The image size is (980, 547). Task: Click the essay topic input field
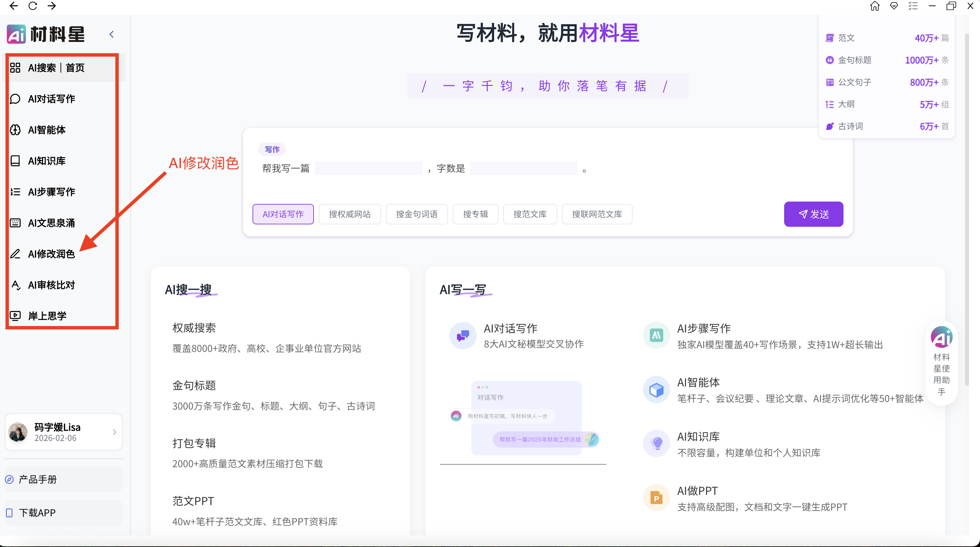pos(367,168)
